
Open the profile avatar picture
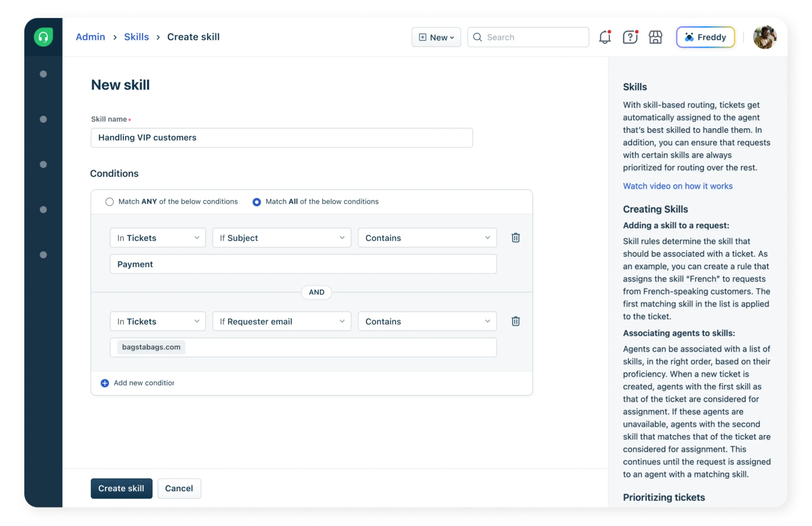coord(765,37)
